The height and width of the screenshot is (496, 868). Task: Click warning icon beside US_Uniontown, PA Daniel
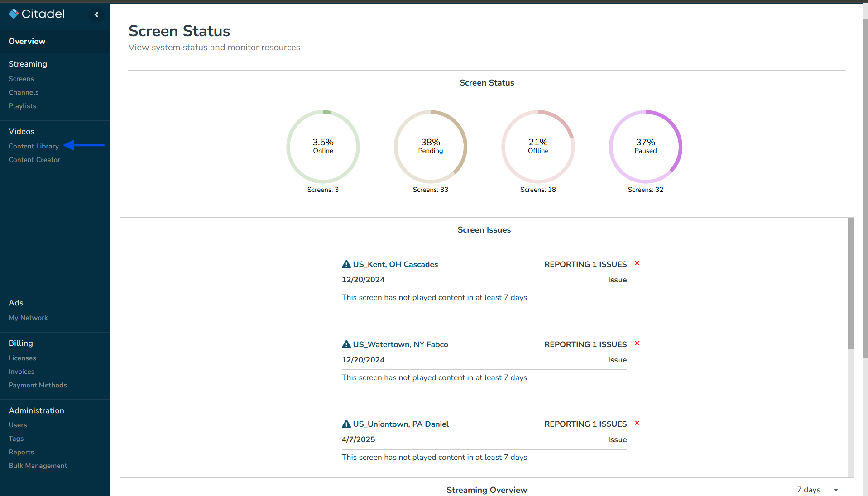tap(346, 424)
